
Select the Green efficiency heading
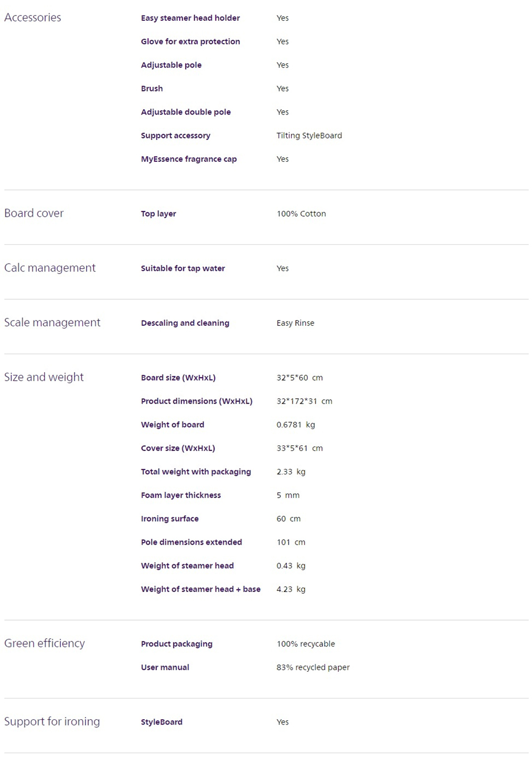pos(45,643)
